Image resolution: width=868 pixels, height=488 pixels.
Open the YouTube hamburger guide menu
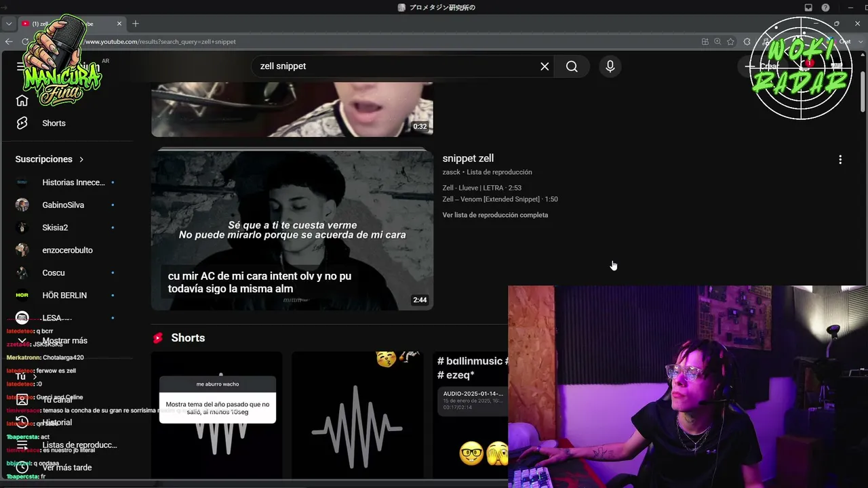[22, 66]
